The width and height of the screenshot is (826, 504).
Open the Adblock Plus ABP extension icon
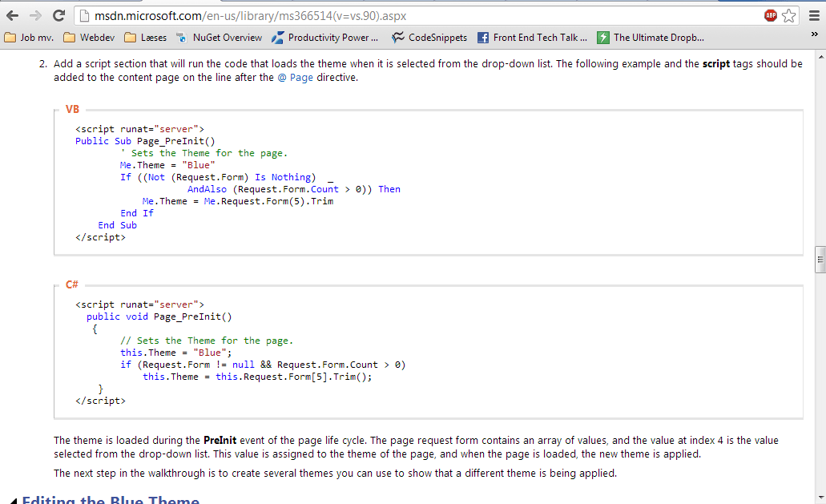pyautogui.click(x=770, y=16)
